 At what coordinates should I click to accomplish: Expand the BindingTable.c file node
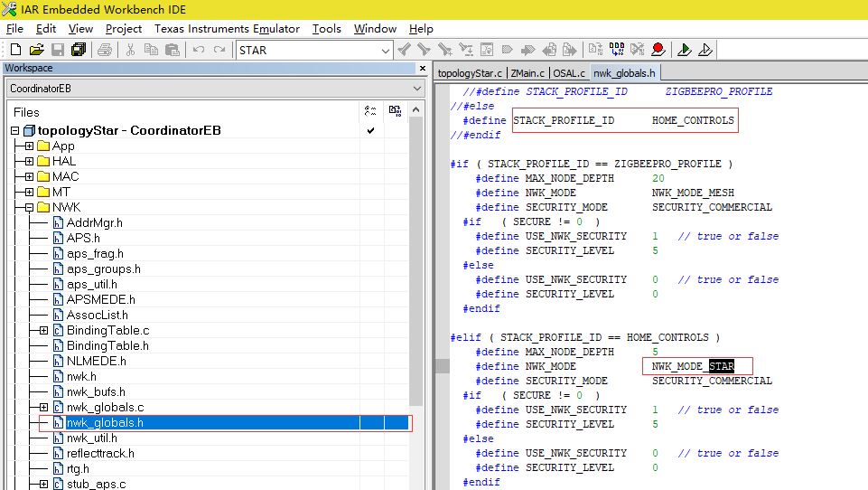click(x=43, y=331)
